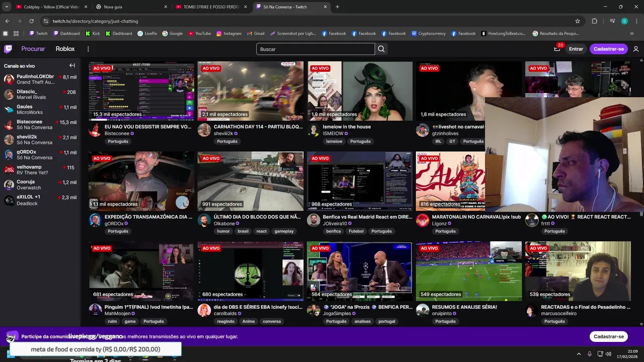Open the YouTube bookmark
Viewport: 644px width, 362px height.
click(200, 34)
